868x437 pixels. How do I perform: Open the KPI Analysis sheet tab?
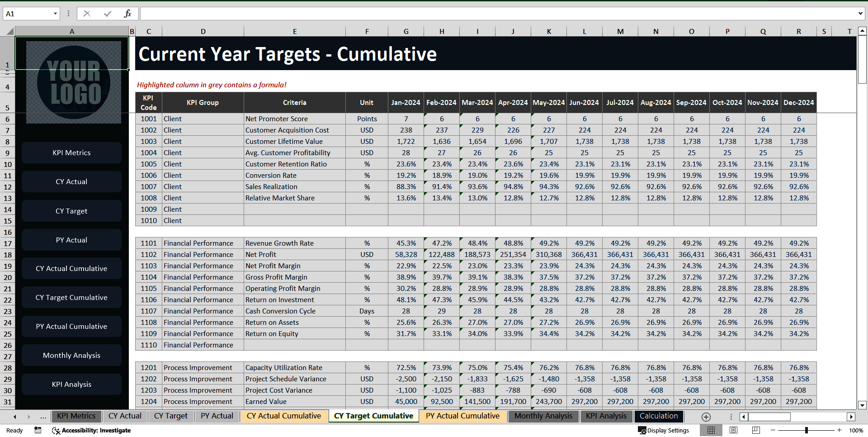[x=606, y=416]
